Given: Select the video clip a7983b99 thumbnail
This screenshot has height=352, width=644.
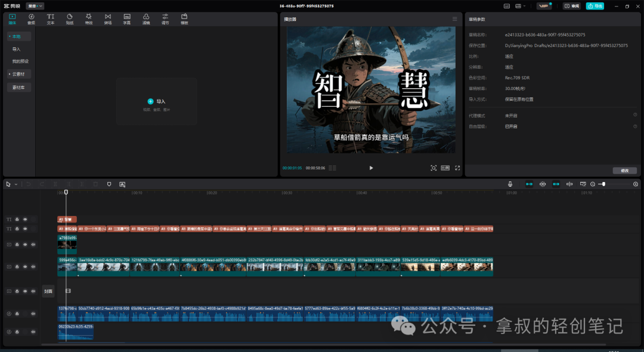Looking at the screenshot, I should (67, 245).
